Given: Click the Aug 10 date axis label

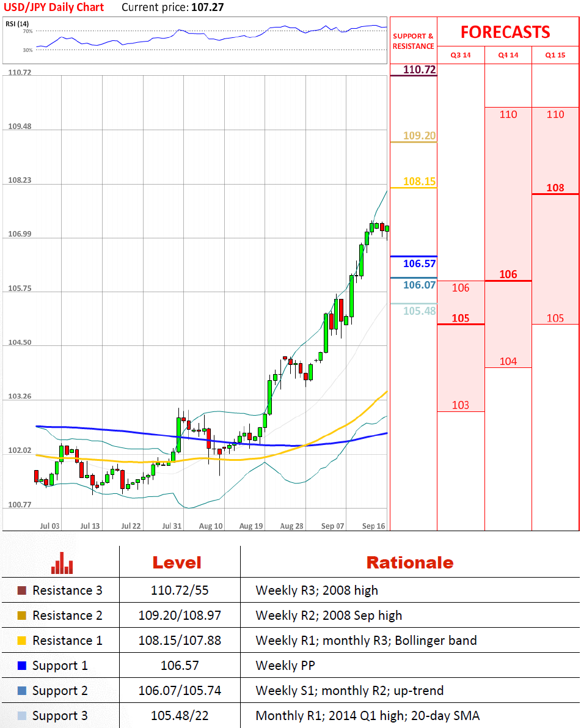Looking at the screenshot, I should (211, 526).
